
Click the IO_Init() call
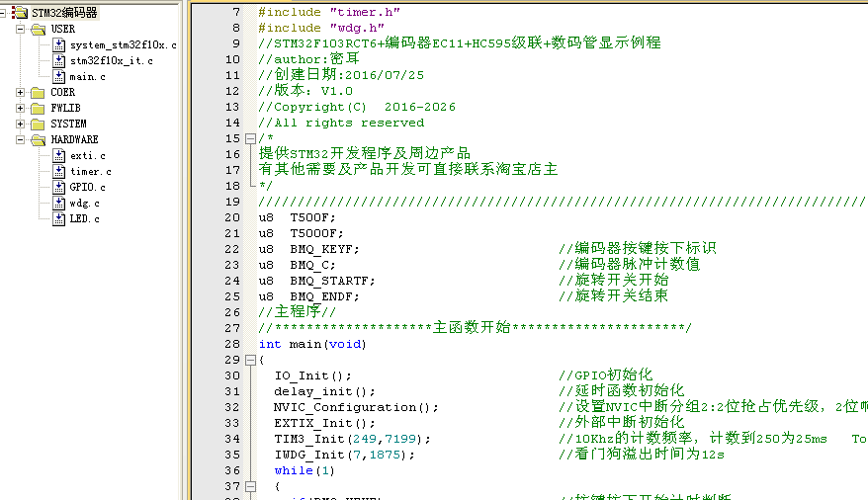click(x=313, y=376)
